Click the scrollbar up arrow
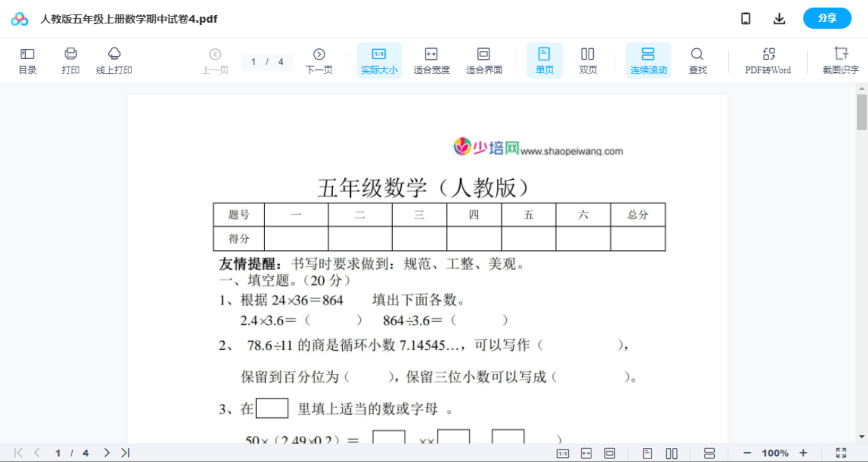Viewport: 868px width, 462px height. click(862, 88)
